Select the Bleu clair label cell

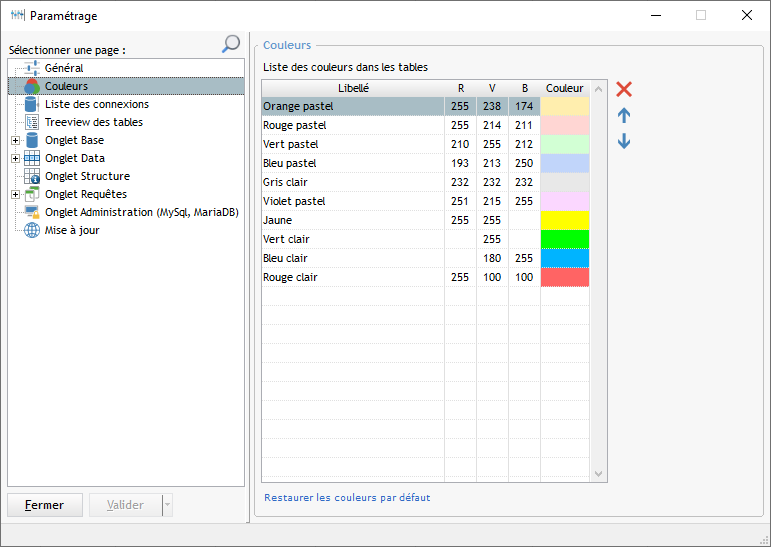353,258
